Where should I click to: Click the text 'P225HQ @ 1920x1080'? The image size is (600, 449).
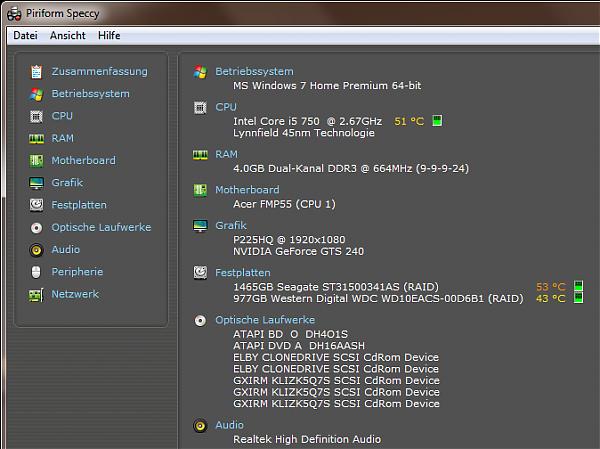coord(289,240)
